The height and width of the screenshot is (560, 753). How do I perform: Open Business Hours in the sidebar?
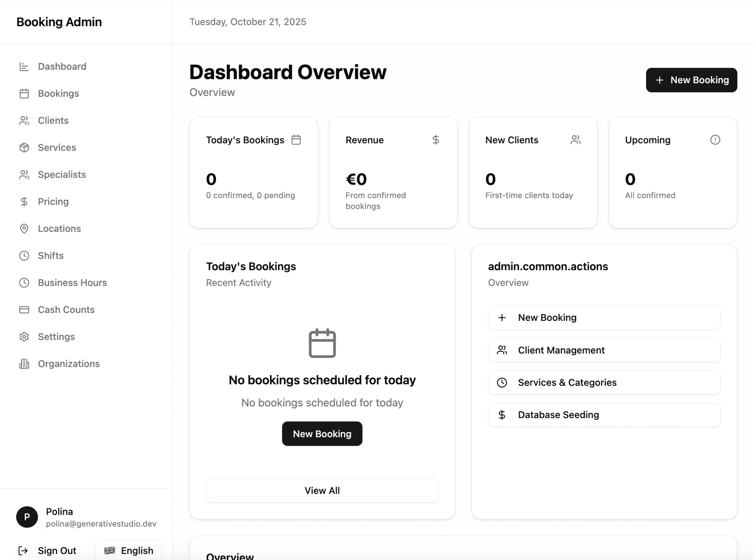coord(87,283)
